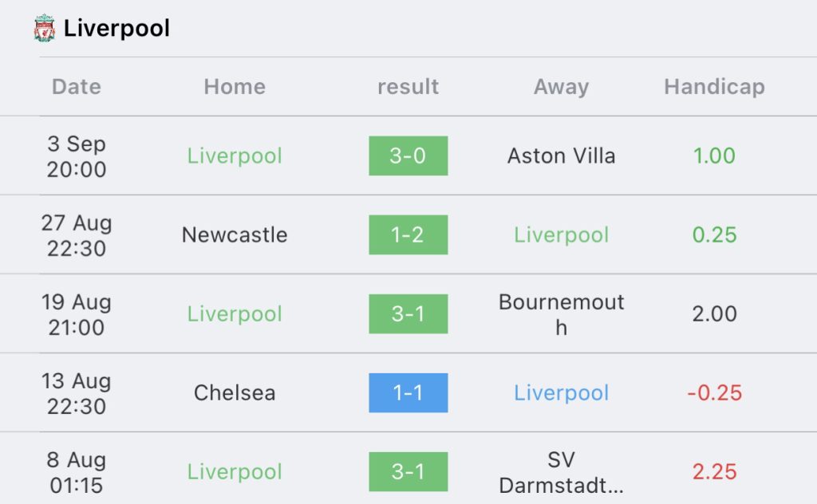Click the red 2.25 handicap value
The width and height of the screenshot is (817, 504).
[x=714, y=472]
